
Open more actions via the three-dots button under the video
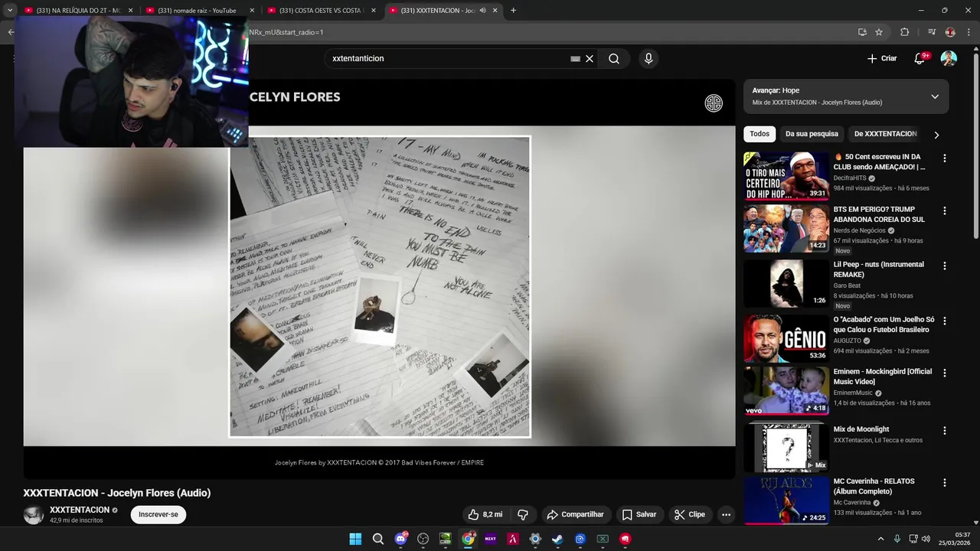coord(726,514)
